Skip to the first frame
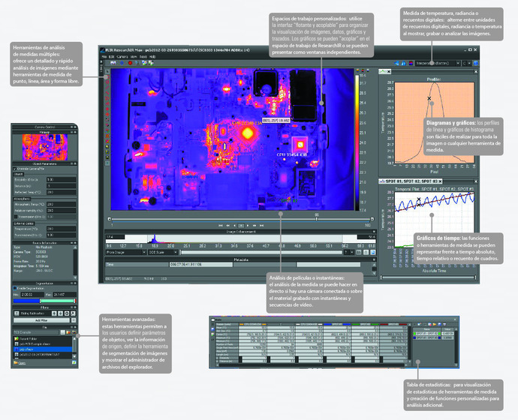This screenshot has width=518, height=420. tap(221, 225)
